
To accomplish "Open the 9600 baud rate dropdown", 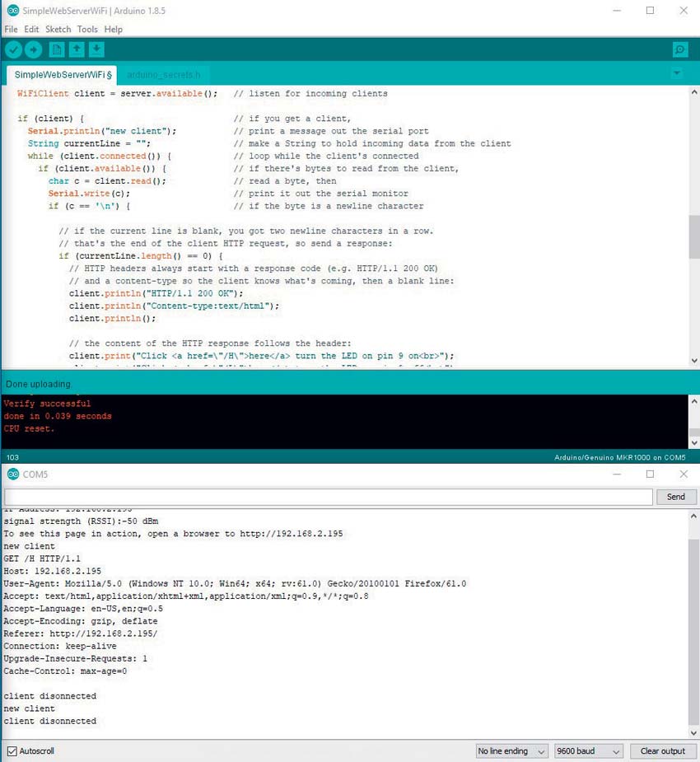I will click(589, 750).
